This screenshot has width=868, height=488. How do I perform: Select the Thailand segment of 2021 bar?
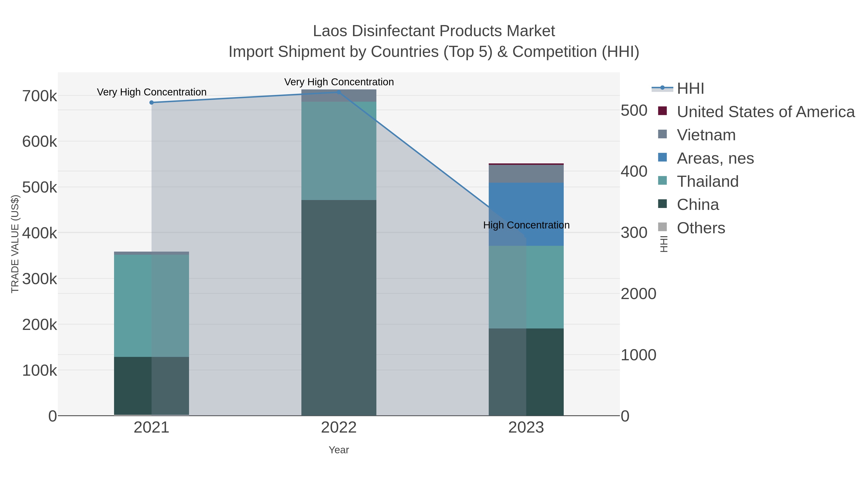(151, 306)
